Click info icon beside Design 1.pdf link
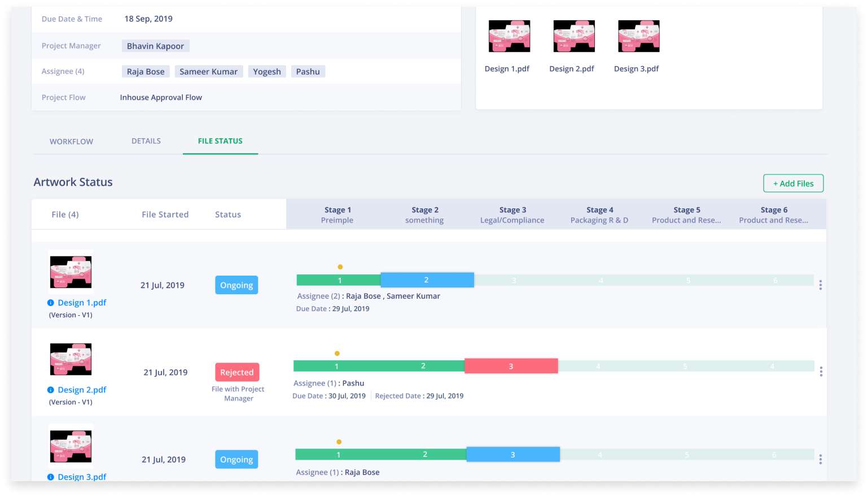Viewport: 868px width, 497px height. click(51, 303)
